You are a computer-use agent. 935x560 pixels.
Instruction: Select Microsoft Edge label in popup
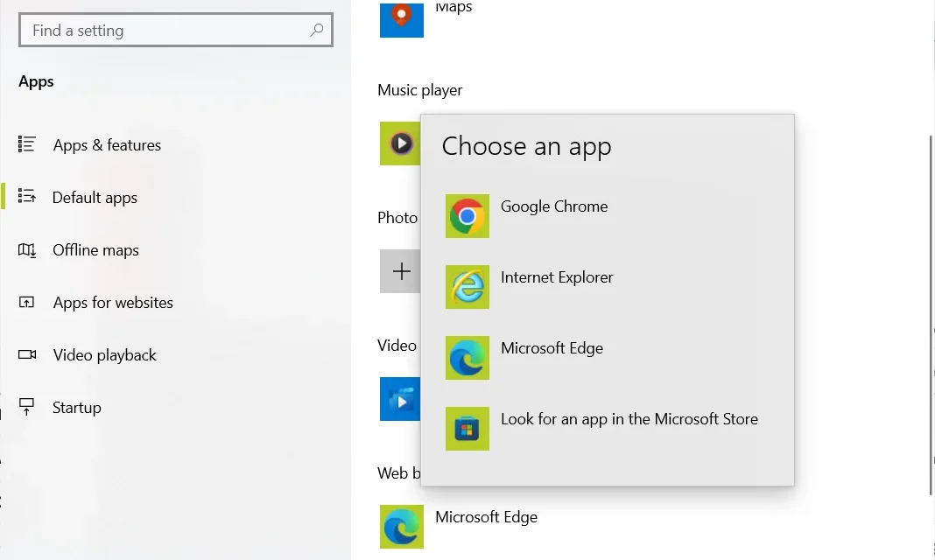pos(552,348)
